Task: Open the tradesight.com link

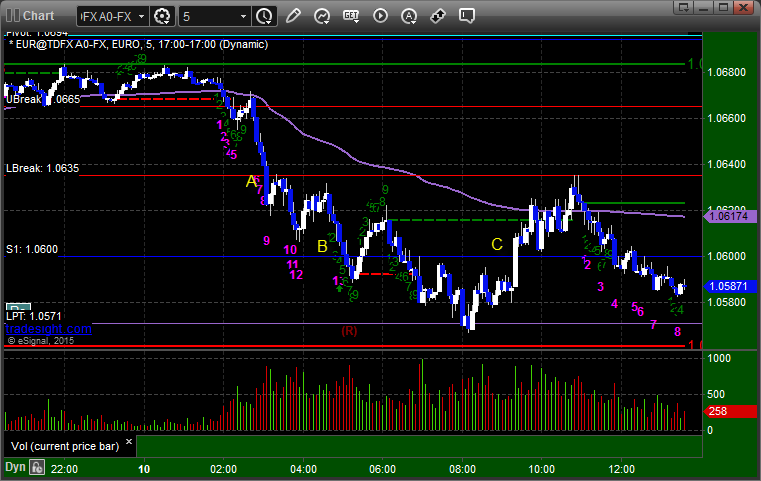Action: 48,328
